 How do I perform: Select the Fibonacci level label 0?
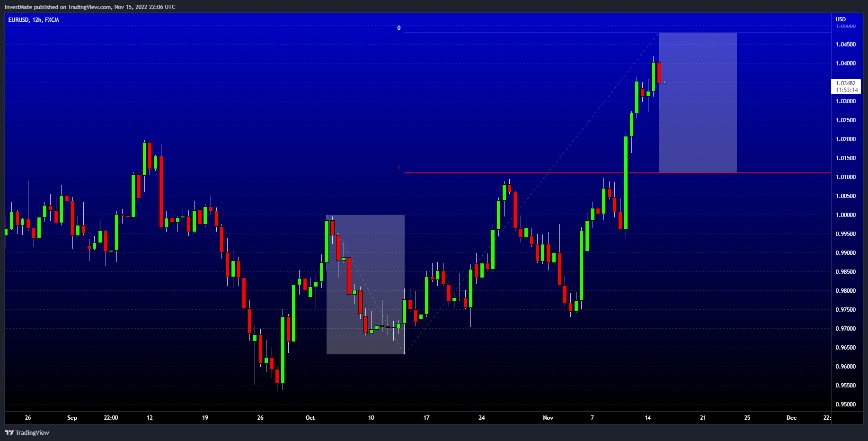tap(399, 28)
